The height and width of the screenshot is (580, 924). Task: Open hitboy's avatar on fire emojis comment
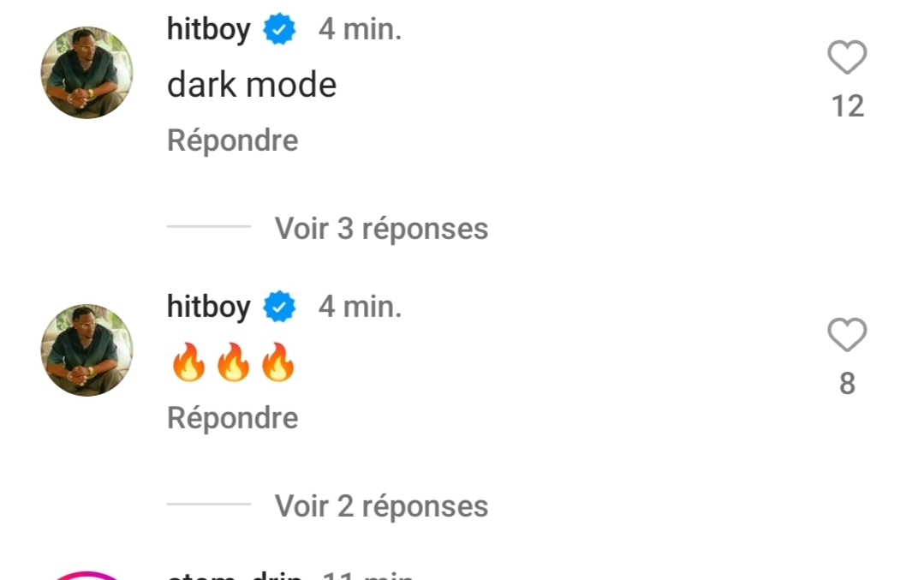tap(86, 350)
